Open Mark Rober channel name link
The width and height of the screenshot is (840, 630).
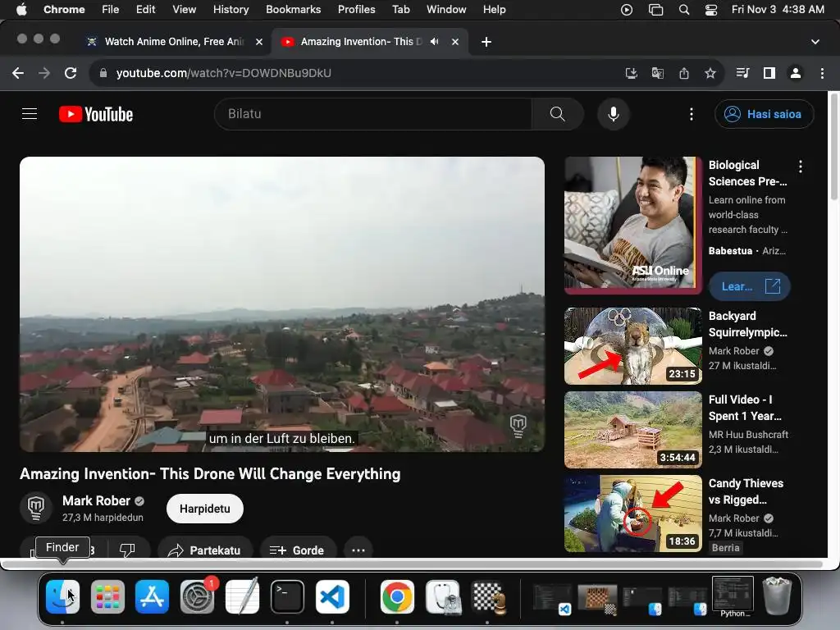coord(97,501)
